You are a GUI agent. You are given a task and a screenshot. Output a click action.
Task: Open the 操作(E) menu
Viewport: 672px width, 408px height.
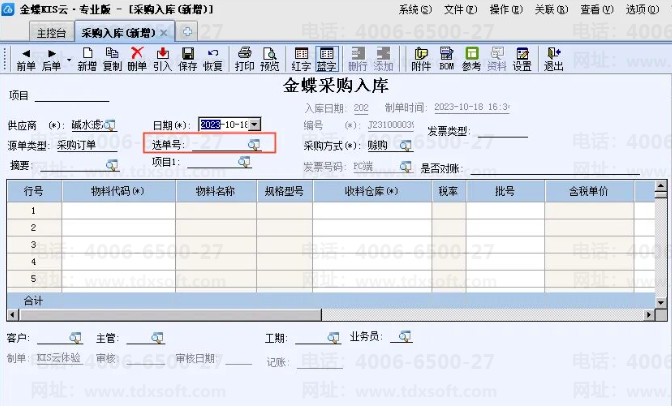pos(506,9)
